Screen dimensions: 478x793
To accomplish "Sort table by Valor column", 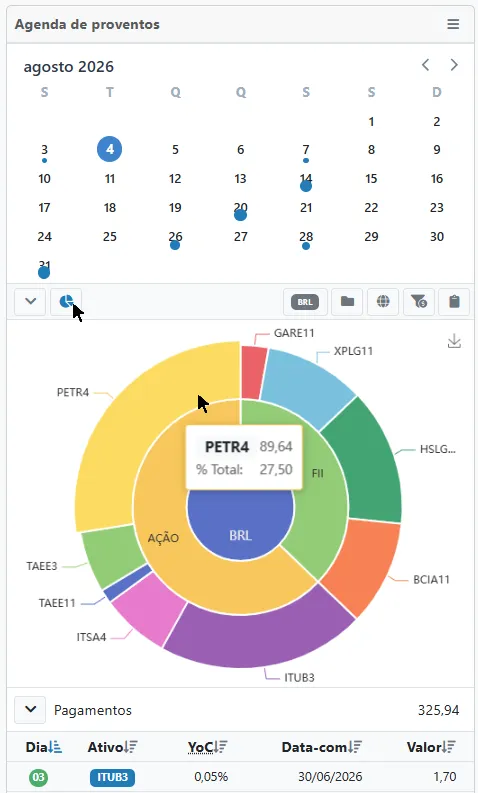I will pos(431,747).
